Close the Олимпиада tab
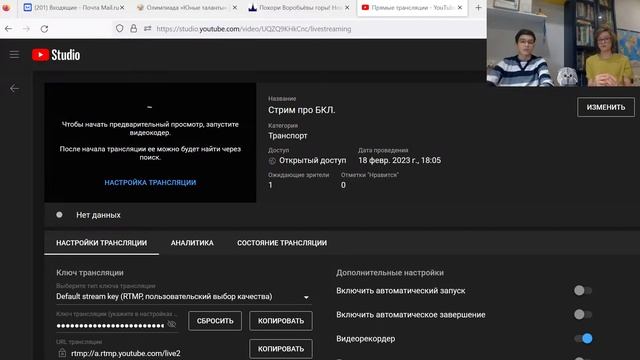 pos(234,7)
